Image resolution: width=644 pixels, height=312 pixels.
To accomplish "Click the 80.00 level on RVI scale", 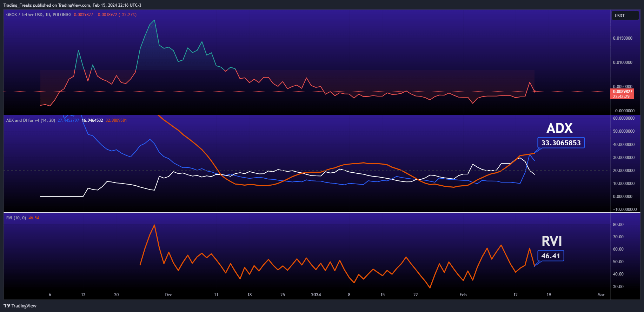I will 618,225.
